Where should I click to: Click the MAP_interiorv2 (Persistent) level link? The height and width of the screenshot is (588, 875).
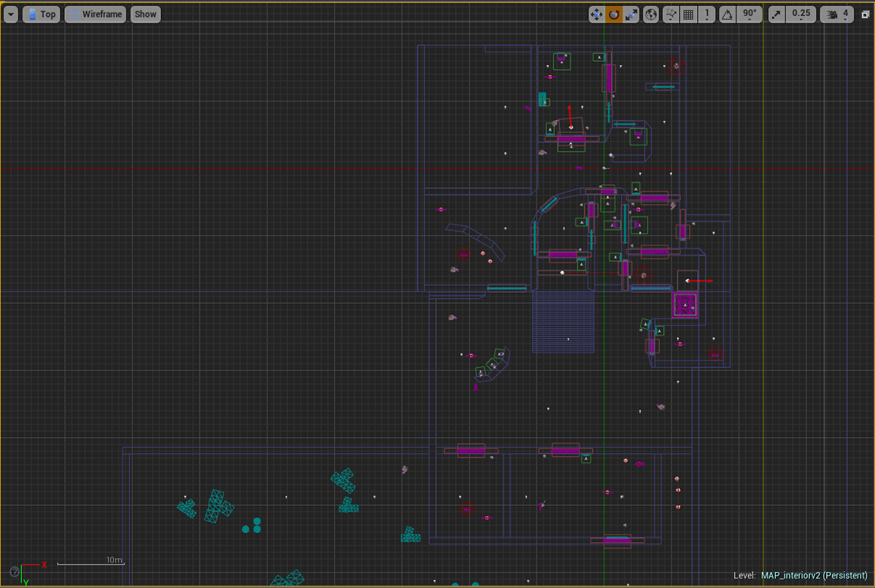tap(814, 576)
